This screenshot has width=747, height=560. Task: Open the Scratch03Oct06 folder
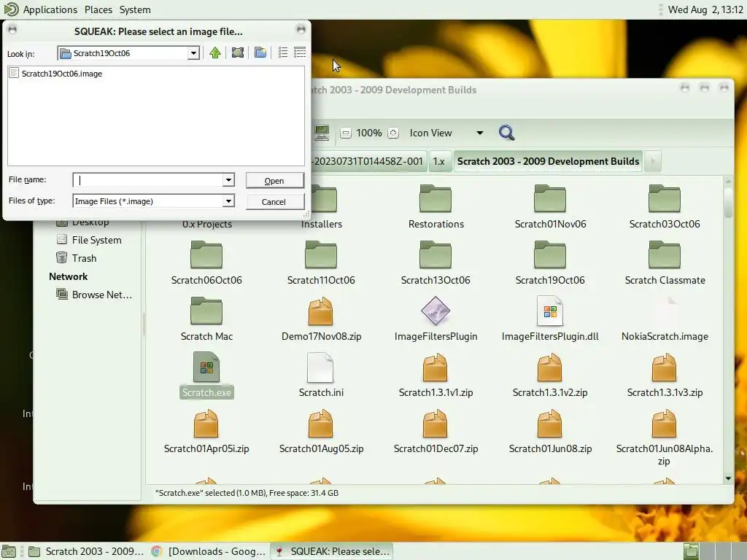[x=665, y=207]
